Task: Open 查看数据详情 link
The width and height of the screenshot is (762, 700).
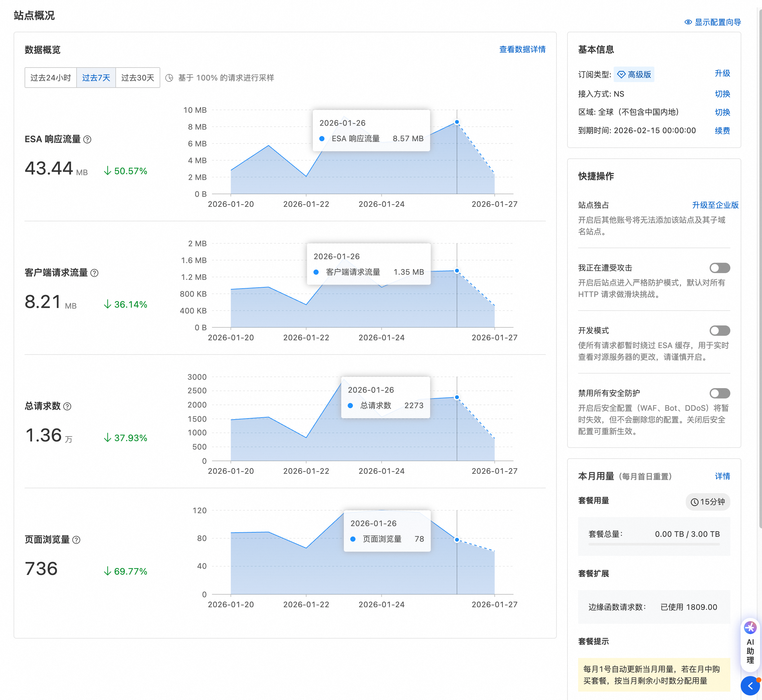Action: [522, 49]
